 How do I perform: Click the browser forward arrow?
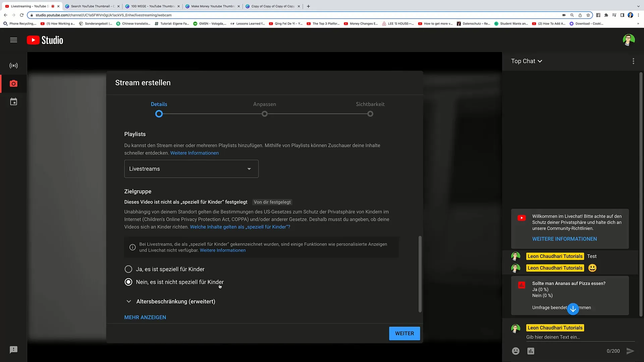tap(13, 15)
